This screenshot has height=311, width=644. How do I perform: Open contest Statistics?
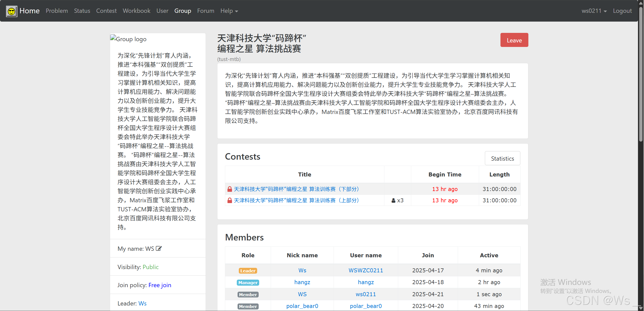tap(502, 158)
